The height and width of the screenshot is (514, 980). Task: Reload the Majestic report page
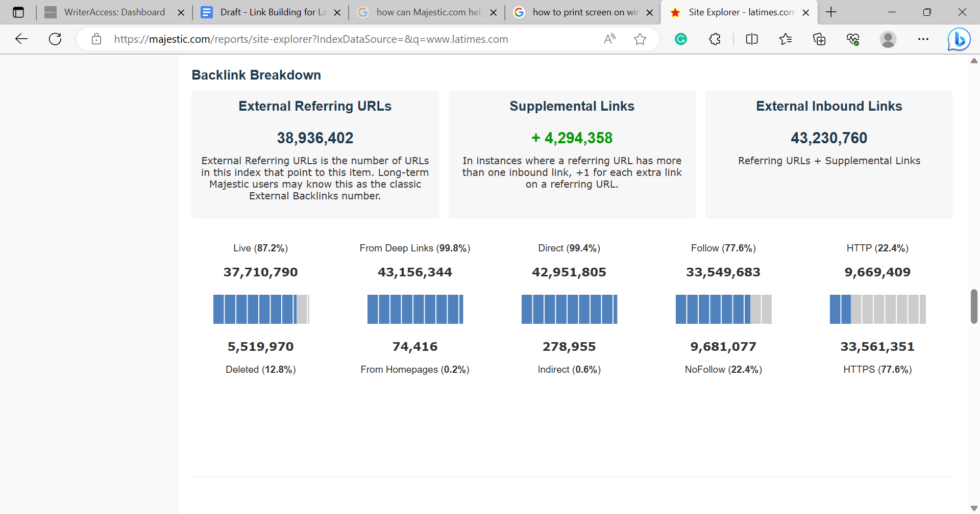pos(55,39)
